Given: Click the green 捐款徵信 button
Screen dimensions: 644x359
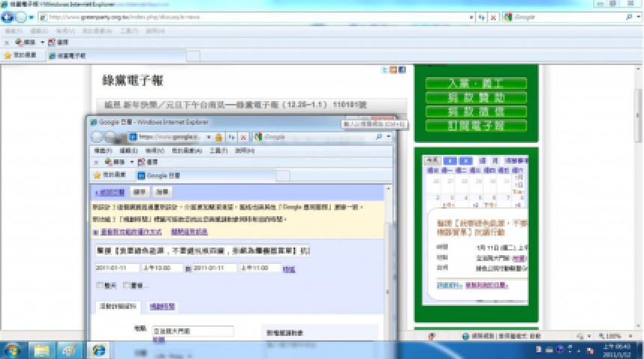Looking at the screenshot, I should point(476,111).
